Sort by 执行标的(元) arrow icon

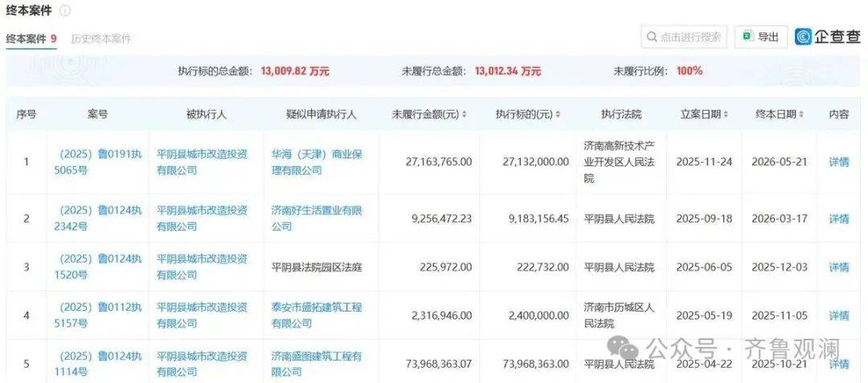pyautogui.click(x=558, y=114)
